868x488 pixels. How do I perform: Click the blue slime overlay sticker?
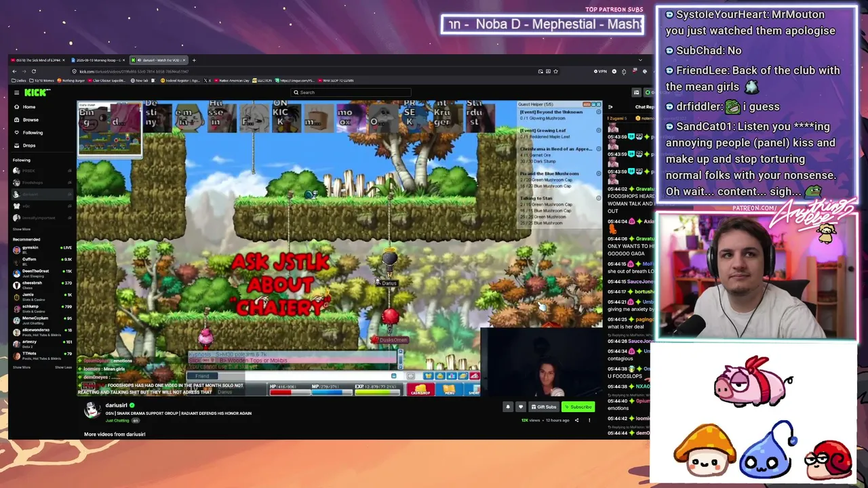pos(770,450)
